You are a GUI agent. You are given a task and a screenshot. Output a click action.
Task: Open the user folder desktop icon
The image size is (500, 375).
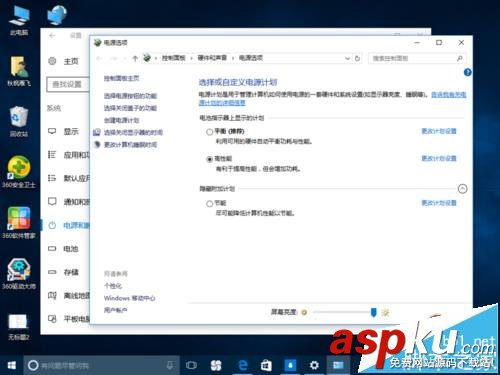click(x=19, y=71)
